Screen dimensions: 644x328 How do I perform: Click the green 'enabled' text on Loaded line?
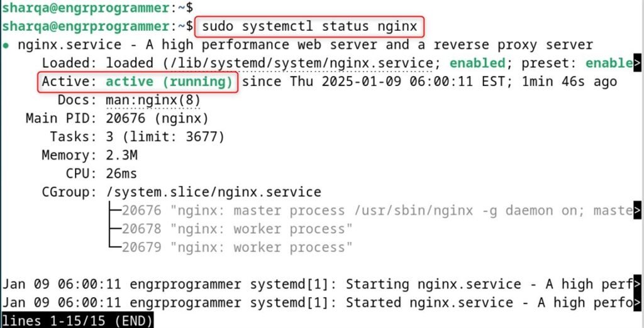pos(477,63)
